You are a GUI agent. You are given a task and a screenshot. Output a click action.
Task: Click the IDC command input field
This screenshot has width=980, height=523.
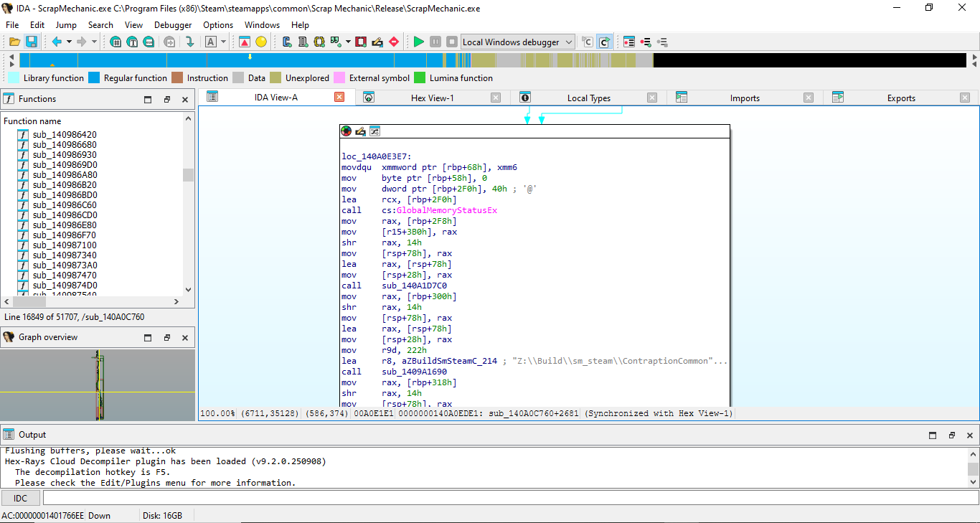click(511, 498)
